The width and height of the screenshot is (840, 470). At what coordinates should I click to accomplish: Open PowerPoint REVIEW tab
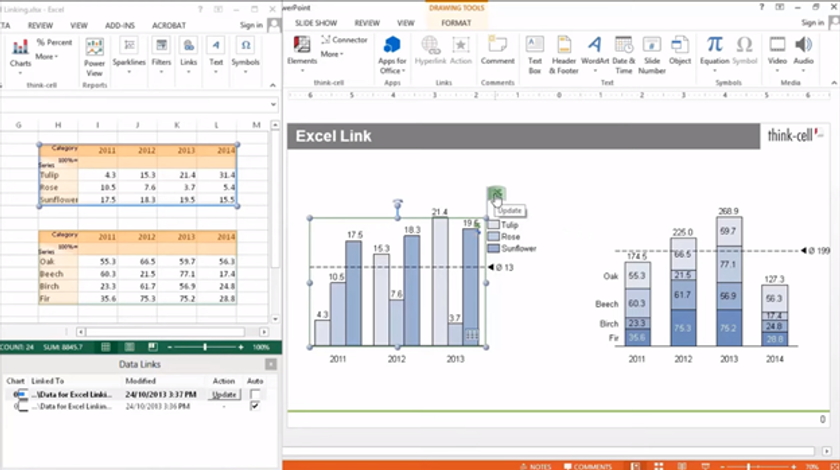tap(367, 23)
